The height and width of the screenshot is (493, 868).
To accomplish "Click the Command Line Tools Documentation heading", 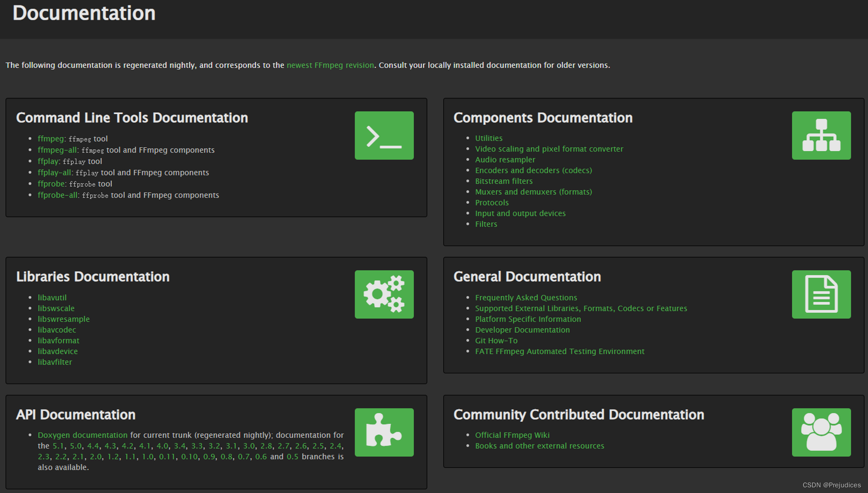I will (x=132, y=118).
